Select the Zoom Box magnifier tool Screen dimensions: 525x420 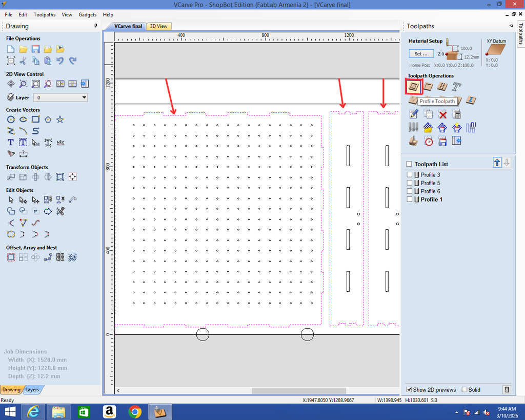point(23,84)
